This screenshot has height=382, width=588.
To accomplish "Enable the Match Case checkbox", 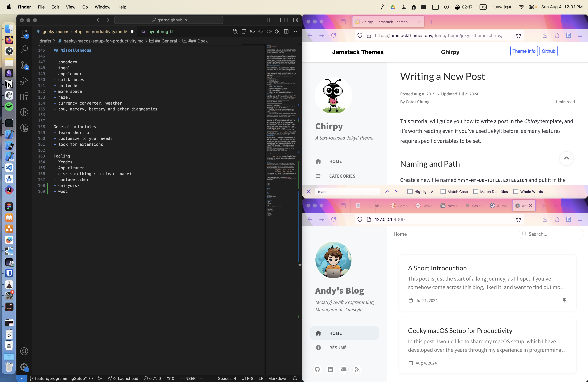I will (443, 191).
